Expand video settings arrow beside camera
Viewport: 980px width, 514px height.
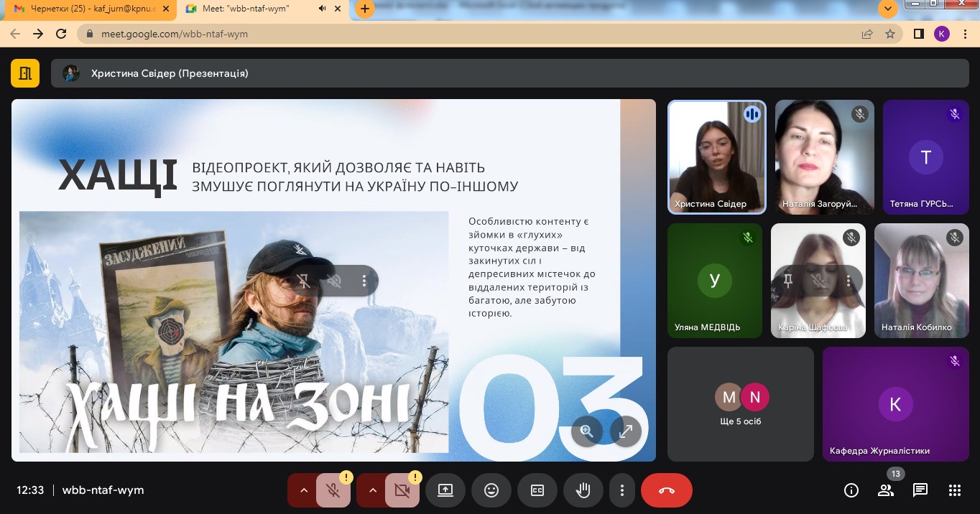click(x=372, y=490)
